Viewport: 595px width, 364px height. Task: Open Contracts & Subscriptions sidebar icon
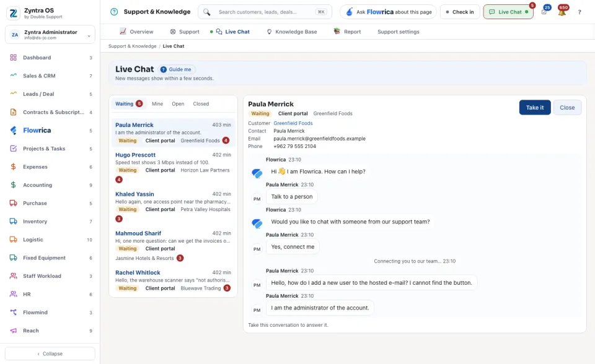[x=13, y=112]
